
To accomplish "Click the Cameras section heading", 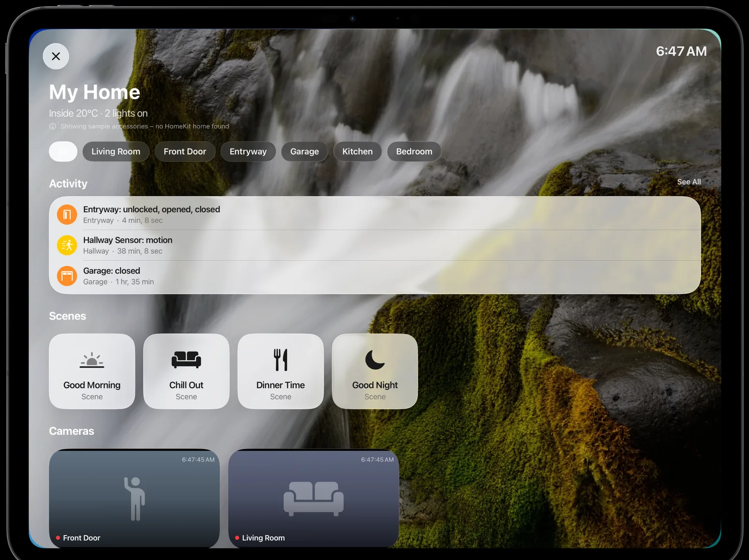I will tap(72, 431).
